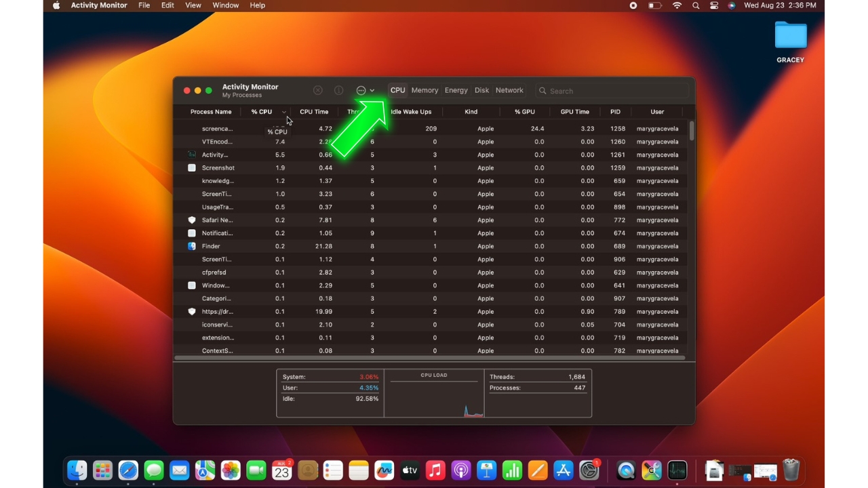868x488 pixels.
Task: Open Photos from the Dock
Action: [231, 470]
